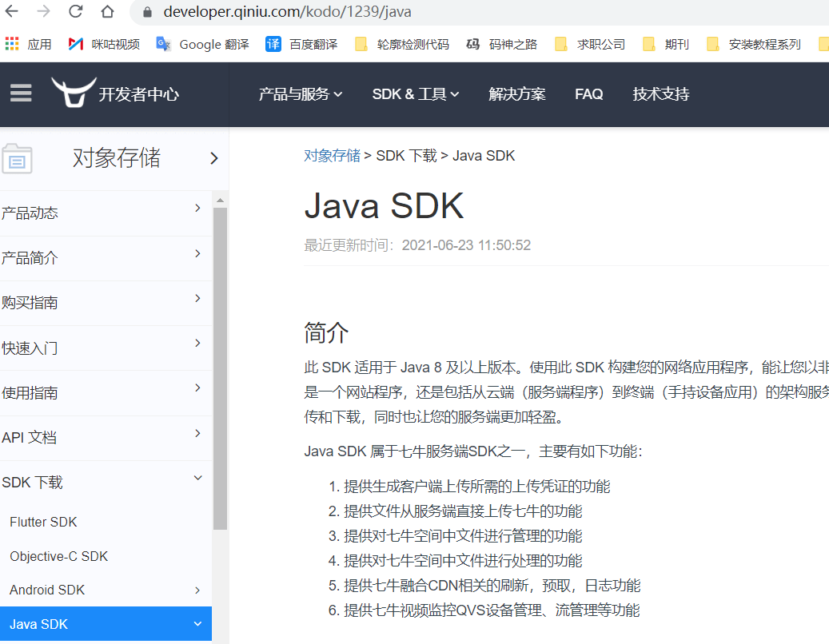Open the 解决方案 nav item
The width and height of the screenshot is (829, 644).
[x=516, y=94]
